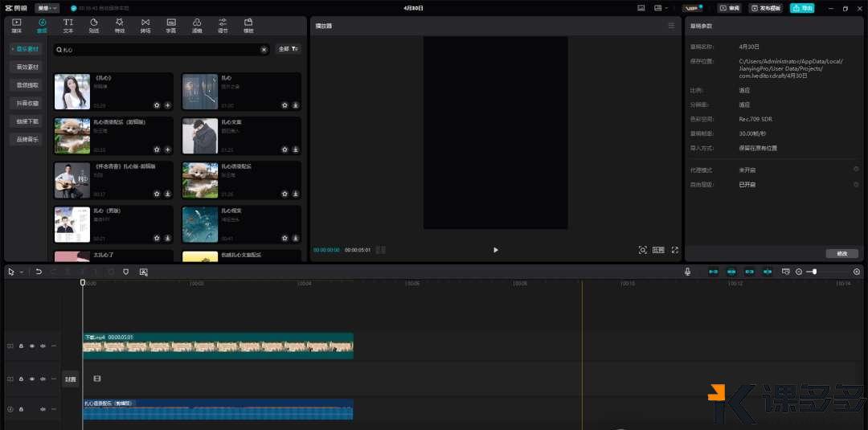
Task: Download the 扎心现实 track
Action: coord(296,238)
